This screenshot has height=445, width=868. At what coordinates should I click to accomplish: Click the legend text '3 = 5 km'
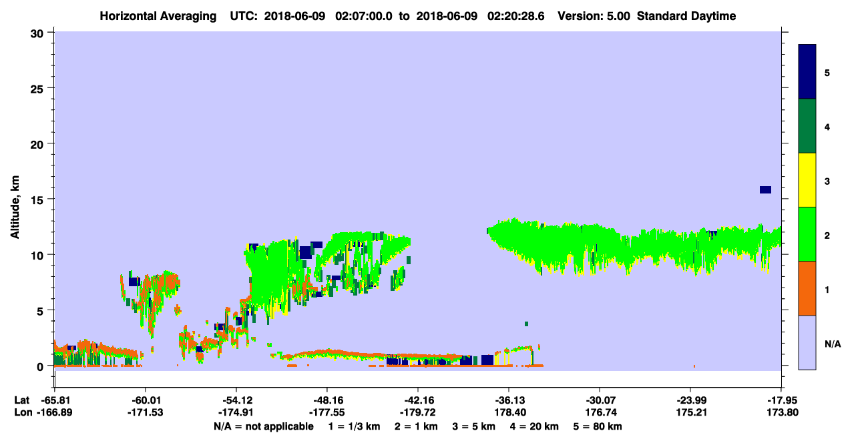(475, 426)
